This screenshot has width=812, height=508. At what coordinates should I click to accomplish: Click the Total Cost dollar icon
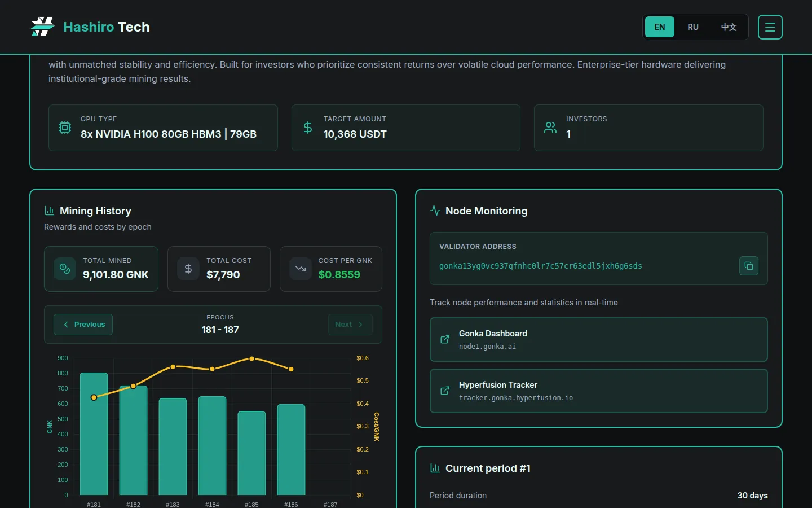pyautogui.click(x=188, y=269)
